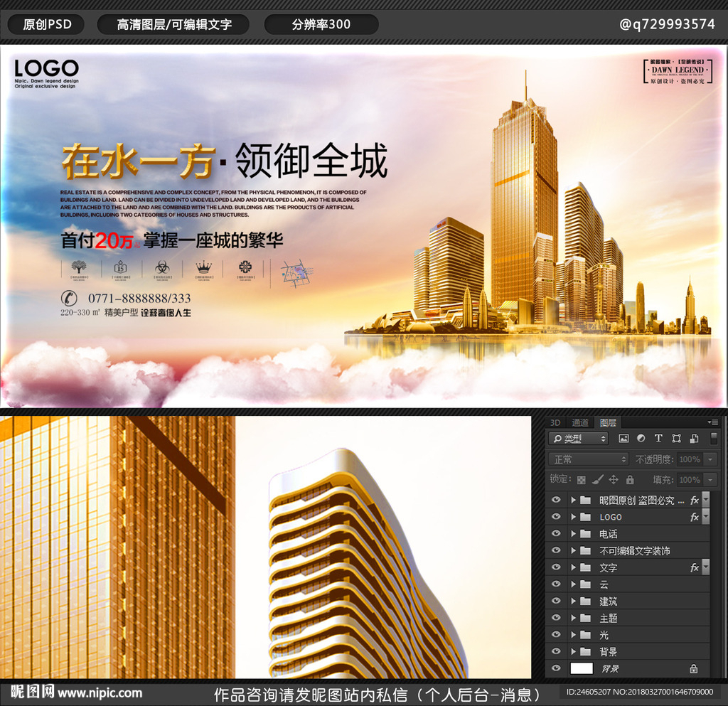
Task: Click the folder icon of 云 group
Action: click(586, 584)
